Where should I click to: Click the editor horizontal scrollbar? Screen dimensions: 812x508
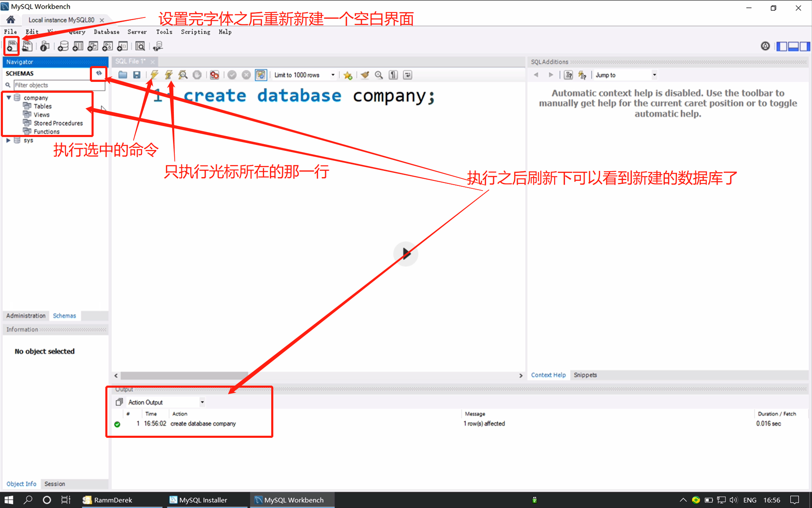coord(184,375)
